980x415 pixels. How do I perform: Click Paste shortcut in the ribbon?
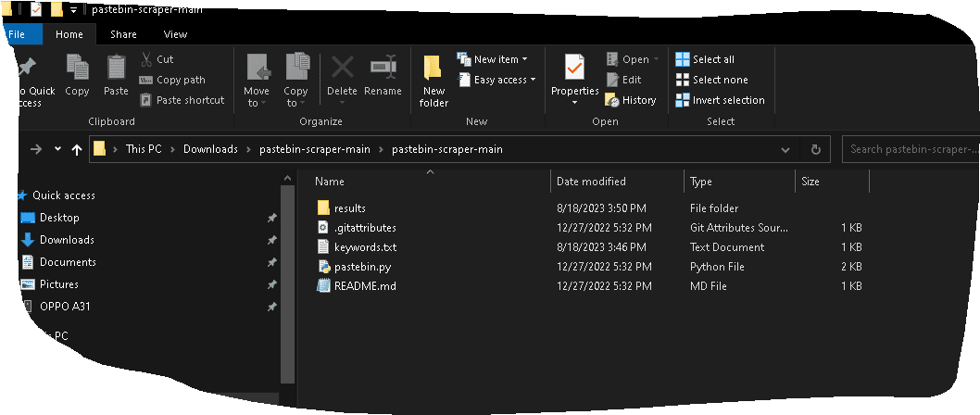point(182,100)
